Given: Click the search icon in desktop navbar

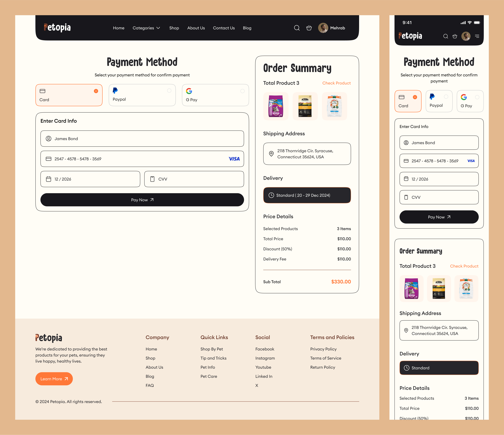Looking at the screenshot, I should [x=297, y=28].
